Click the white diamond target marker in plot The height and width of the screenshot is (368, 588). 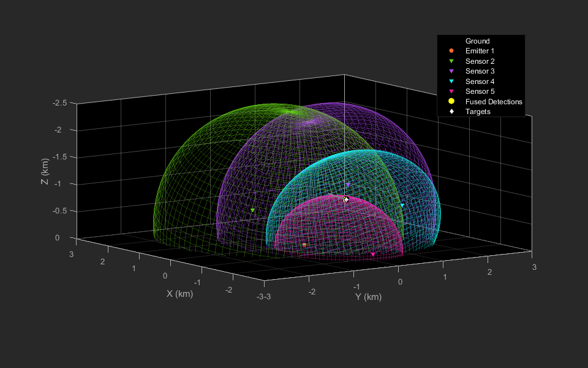click(x=346, y=199)
